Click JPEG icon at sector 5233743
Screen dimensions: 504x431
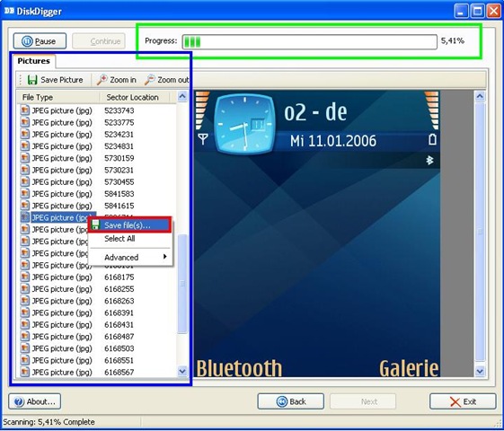click(25, 110)
